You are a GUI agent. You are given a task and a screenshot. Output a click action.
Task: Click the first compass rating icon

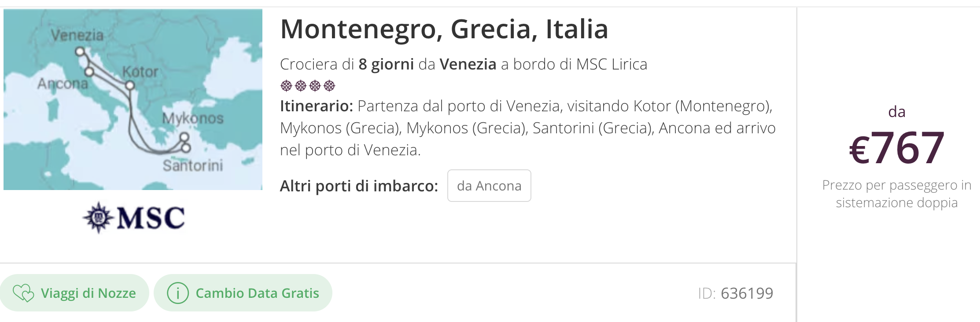pos(286,85)
